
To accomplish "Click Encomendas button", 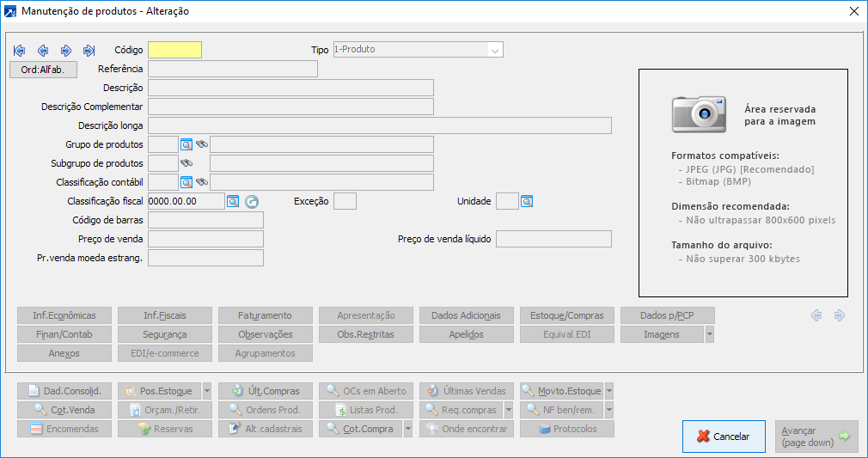I will click(x=64, y=429).
